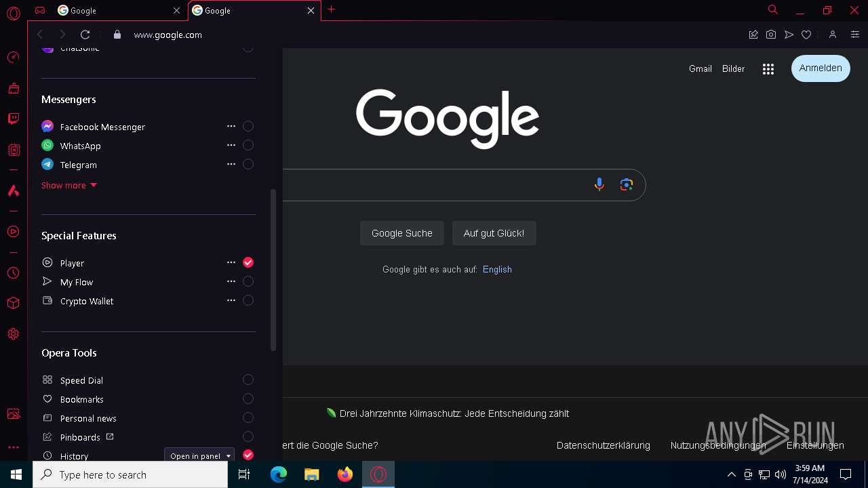Open History 'Open in panel' dropdown
The width and height of the screenshot is (868, 488).
tap(199, 455)
